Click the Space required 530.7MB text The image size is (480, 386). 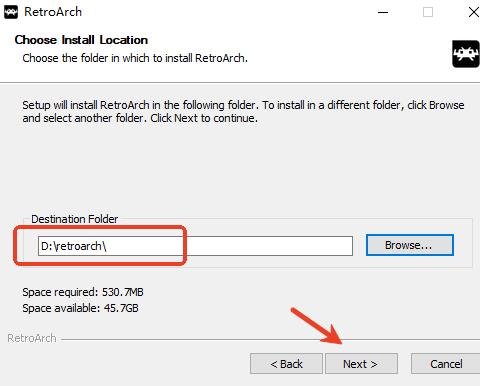click(x=83, y=292)
